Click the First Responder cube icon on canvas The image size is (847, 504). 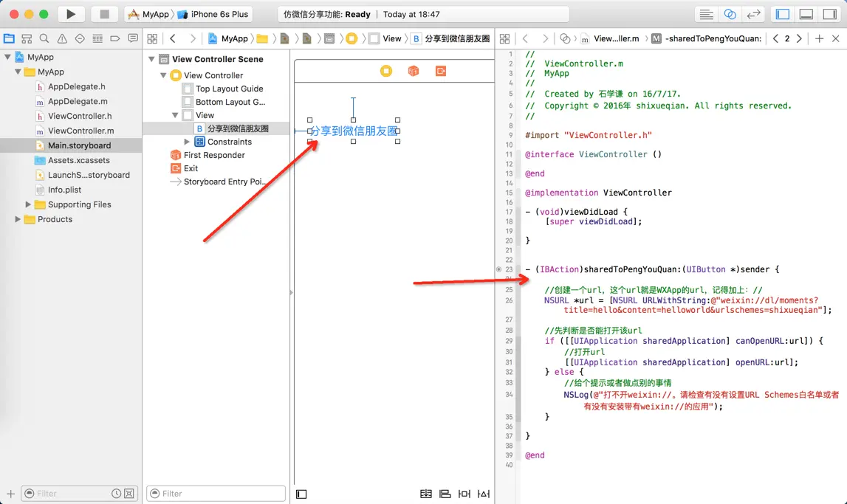[x=414, y=71]
